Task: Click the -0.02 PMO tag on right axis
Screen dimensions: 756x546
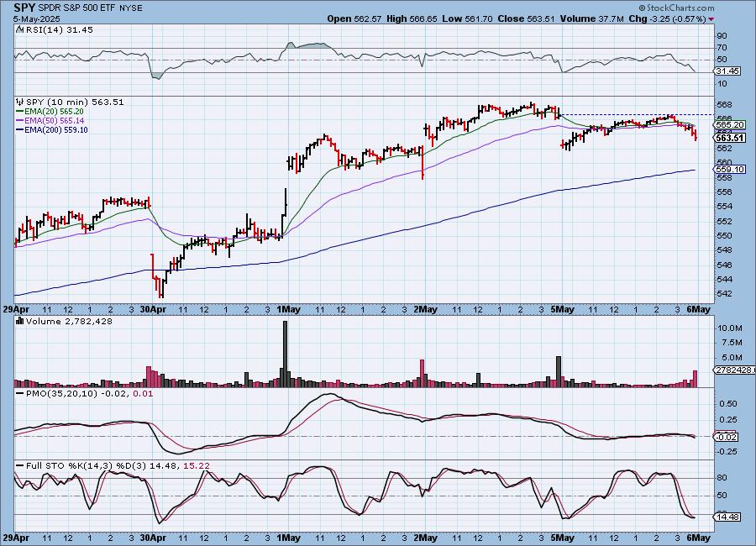Action: click(x=726, y=437)
